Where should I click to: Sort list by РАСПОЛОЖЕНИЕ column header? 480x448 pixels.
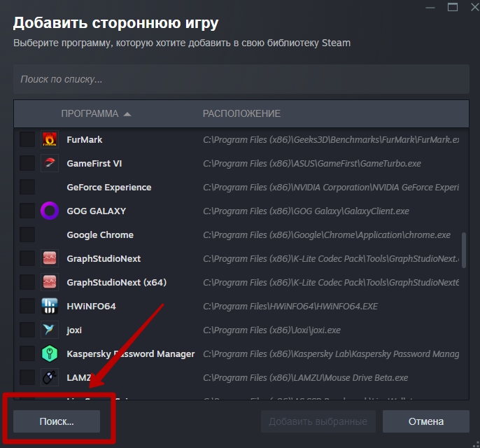(241, 113)
